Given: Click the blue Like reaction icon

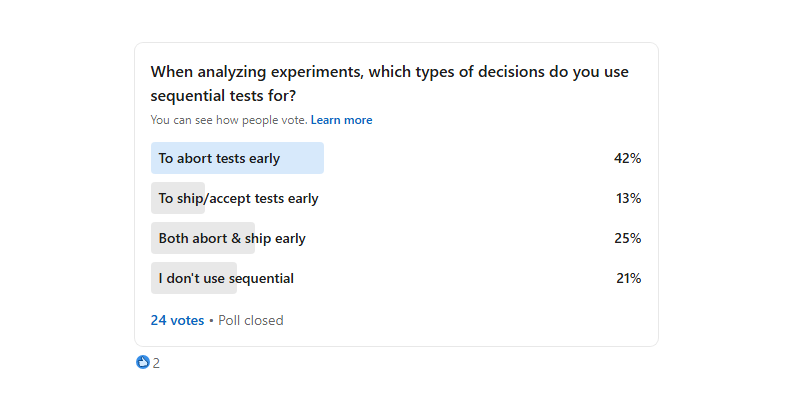Looking at the screenshot, I should [143, 363].
